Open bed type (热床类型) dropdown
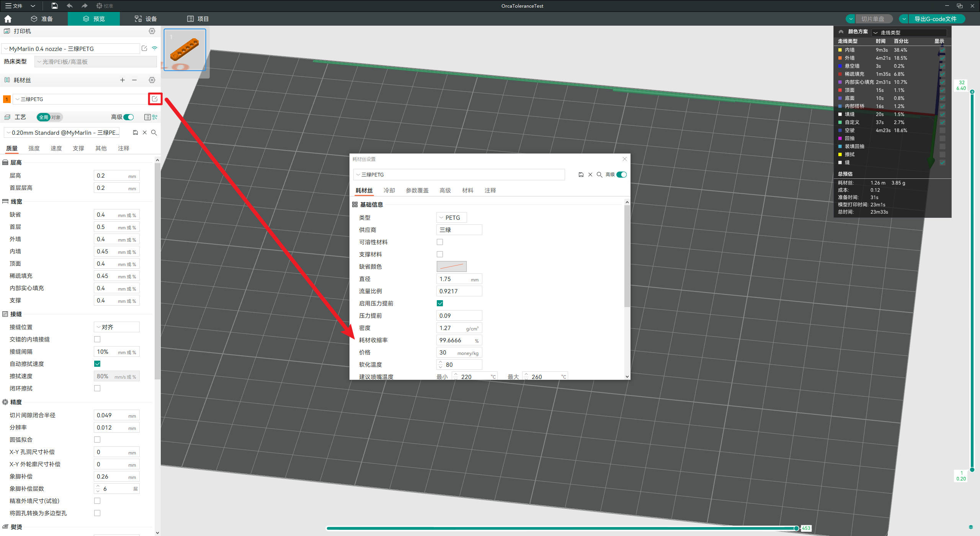This screenshot has height=536, width=980. 96,62
